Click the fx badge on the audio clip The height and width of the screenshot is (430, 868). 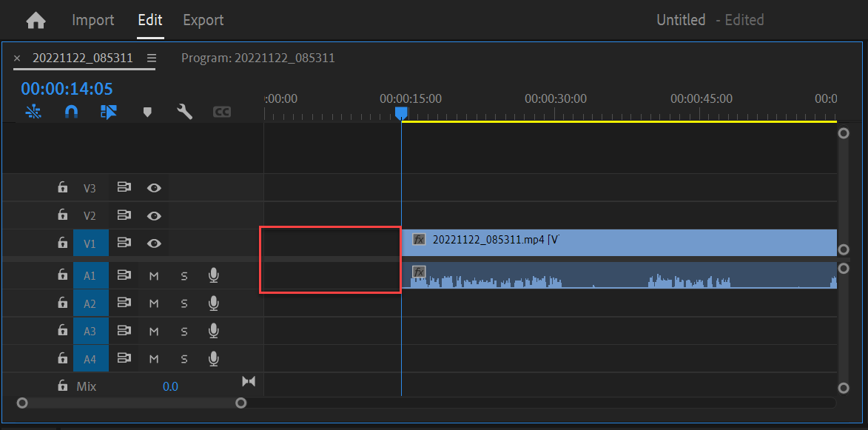(419, 272)
